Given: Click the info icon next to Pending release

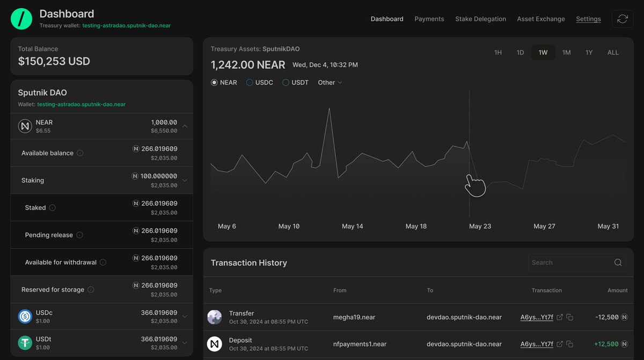Looking at the screenshot, I should tap(79, 235).
